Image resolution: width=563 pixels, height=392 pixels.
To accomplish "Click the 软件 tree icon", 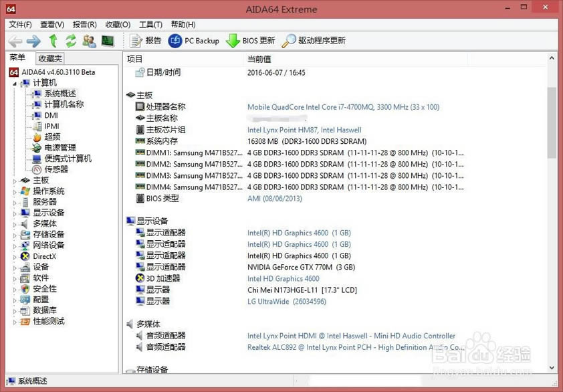I will 25,278.
